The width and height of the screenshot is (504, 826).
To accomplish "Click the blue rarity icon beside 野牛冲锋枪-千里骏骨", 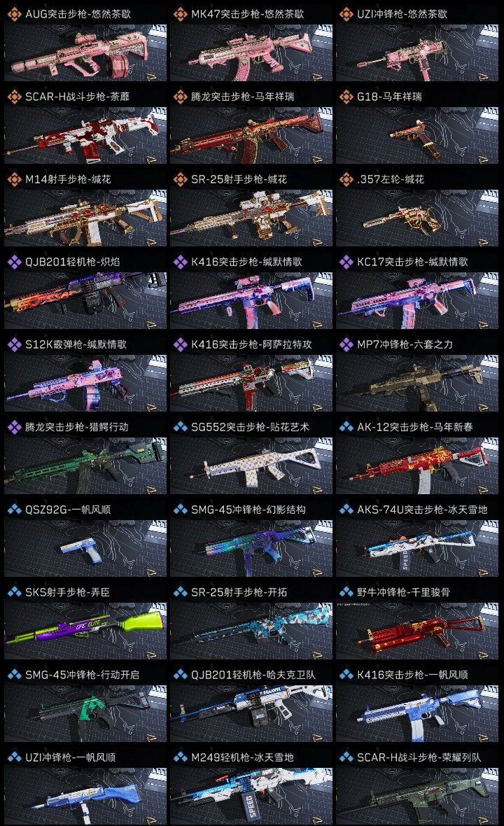I will click(346, 592).
